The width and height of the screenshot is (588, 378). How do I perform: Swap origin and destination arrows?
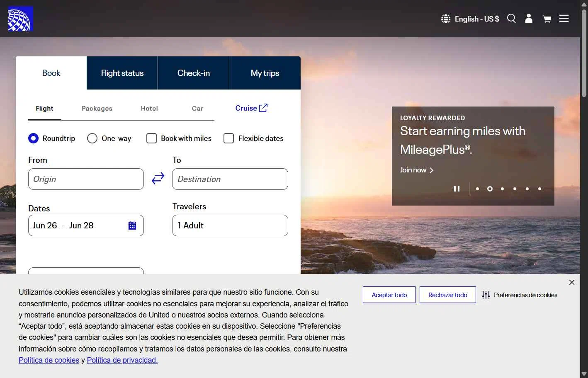[158, 178]
